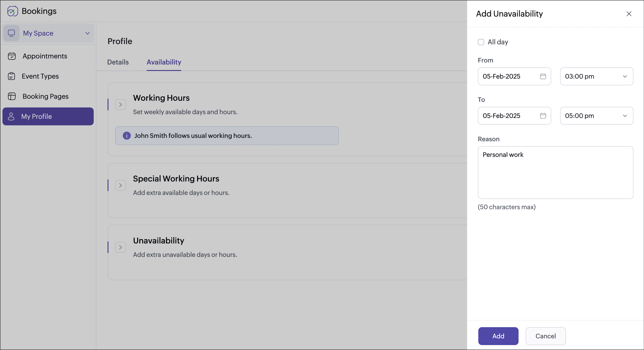Screen dimensions: 644x350
Task: Open calendar picker for To date
Action: click(x=543, y=116)
